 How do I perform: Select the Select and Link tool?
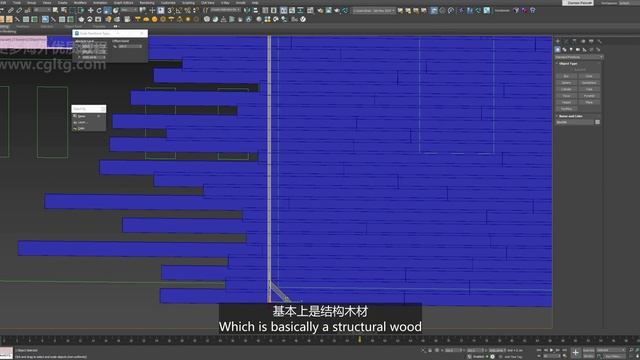click(11, 10)
